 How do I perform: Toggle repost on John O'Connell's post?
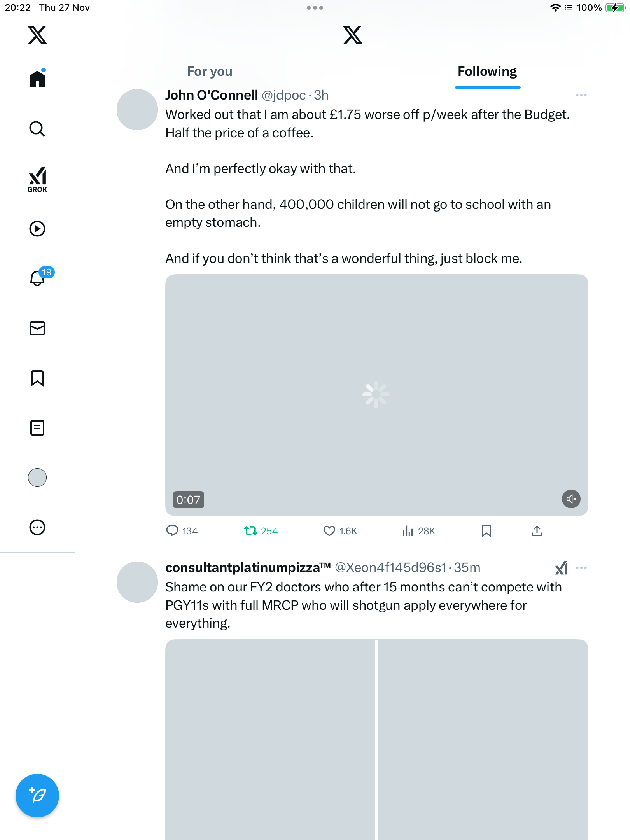click(x=261, y=531)
